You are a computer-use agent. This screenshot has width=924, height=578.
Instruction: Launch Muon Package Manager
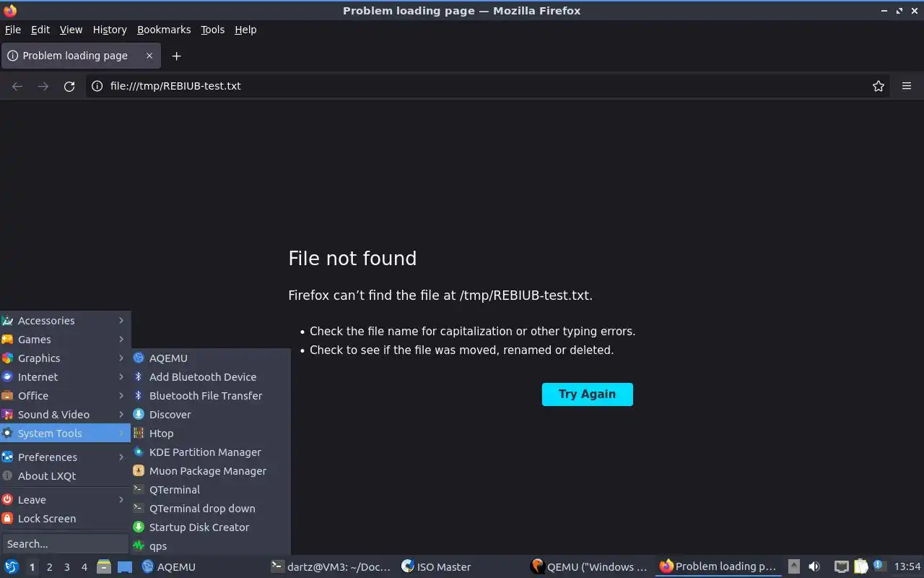[x=211, y=471]
